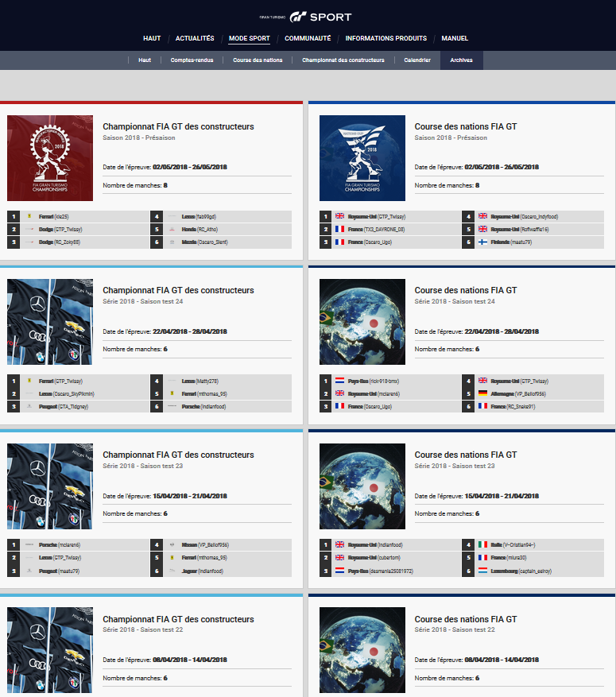616x697 pixels.
Task: Click the Peugeot logo beside GTA_Tidgney
Action: (x=29, y=406)
